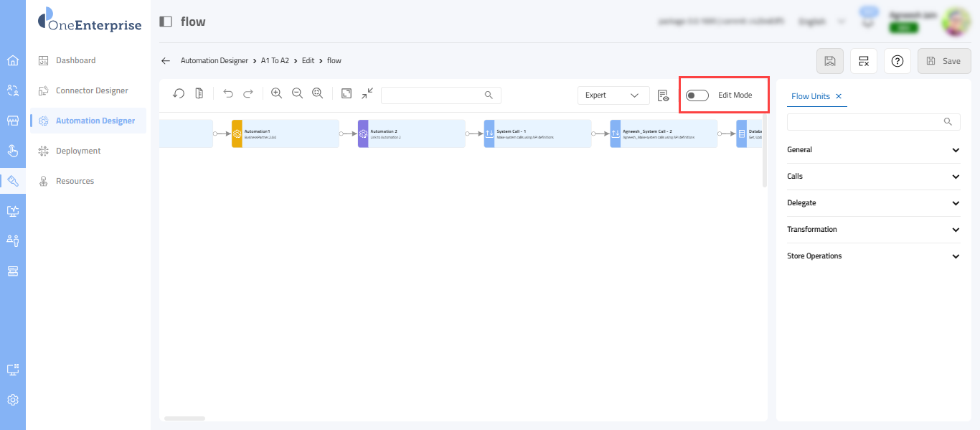
Task: Click the zoom in magnifier icon
Action: tap(276, 93)
